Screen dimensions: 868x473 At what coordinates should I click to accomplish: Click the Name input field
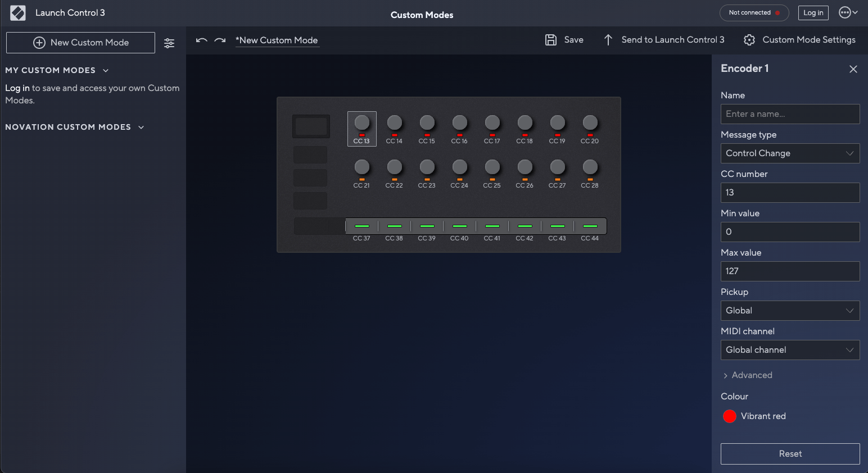point(790,114)
